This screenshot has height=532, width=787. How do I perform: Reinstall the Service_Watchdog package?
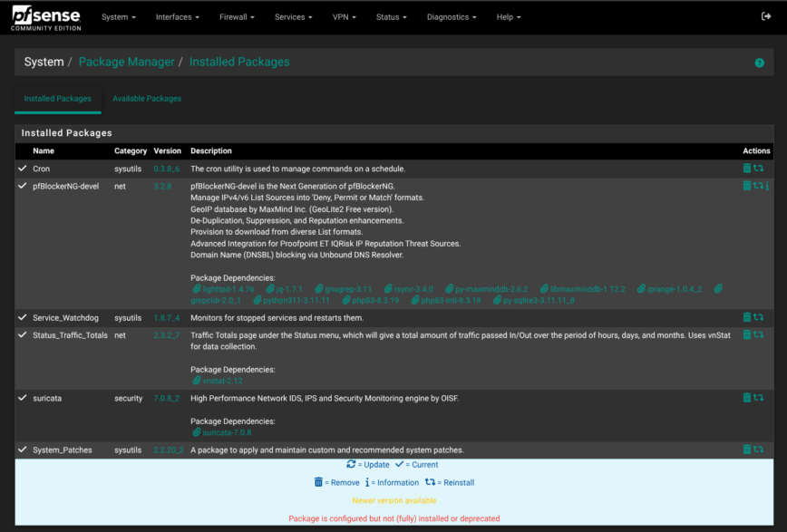(x=758, y=317)
